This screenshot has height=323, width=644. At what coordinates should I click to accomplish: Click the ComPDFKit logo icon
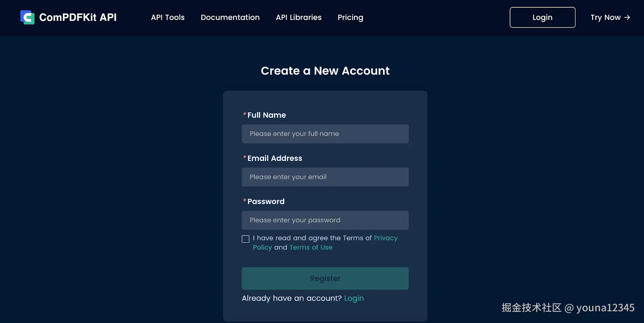pyautogui.click(x=27, y=17)
